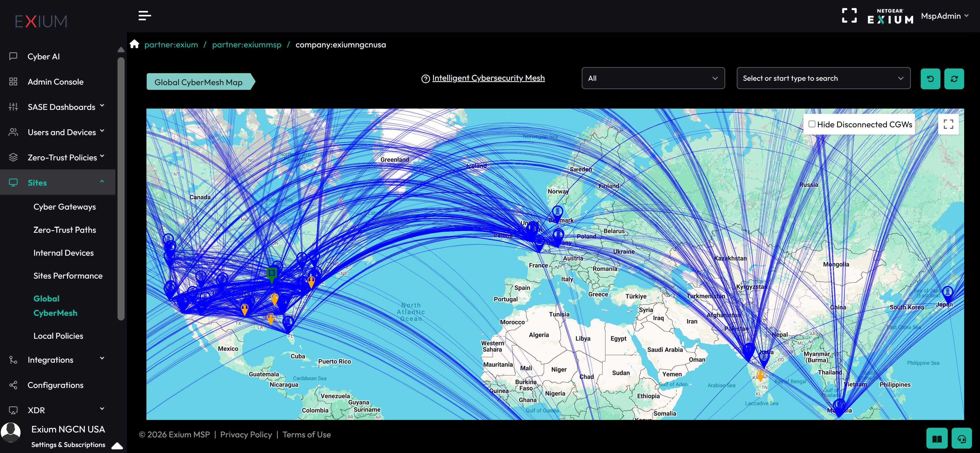Screen dimensions: 980x453
Task: Expand the map to fullscreen
Action: tap(948, 124)
